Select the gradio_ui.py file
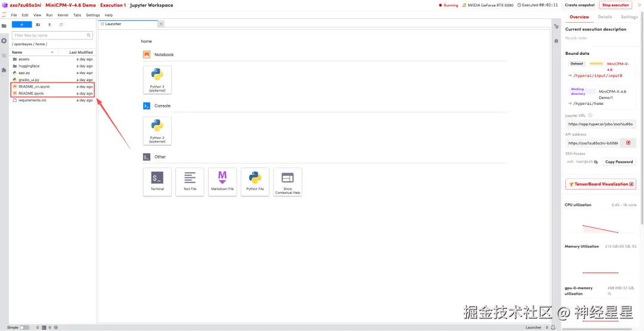The height and width of the screenshot is (331, 644). tap(52, 80)
